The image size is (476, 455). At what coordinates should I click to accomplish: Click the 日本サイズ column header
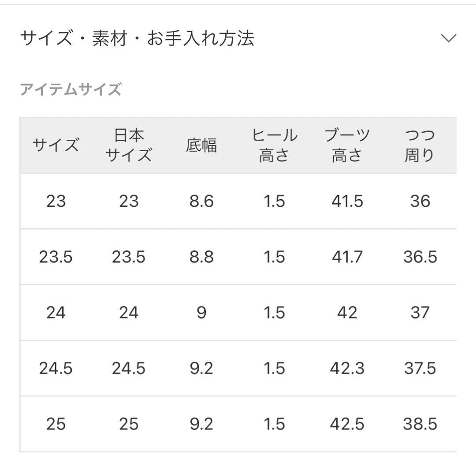tap(129, 145)
